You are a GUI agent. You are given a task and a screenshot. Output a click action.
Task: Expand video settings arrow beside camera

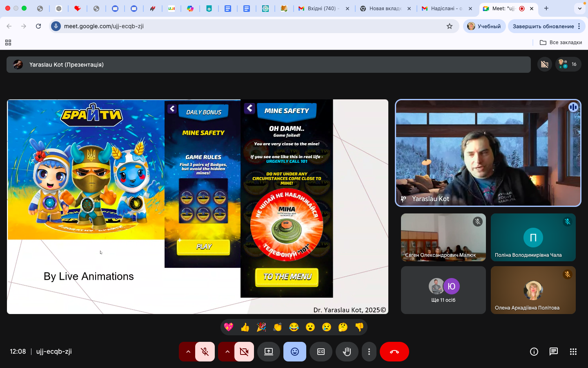point(227,352)
